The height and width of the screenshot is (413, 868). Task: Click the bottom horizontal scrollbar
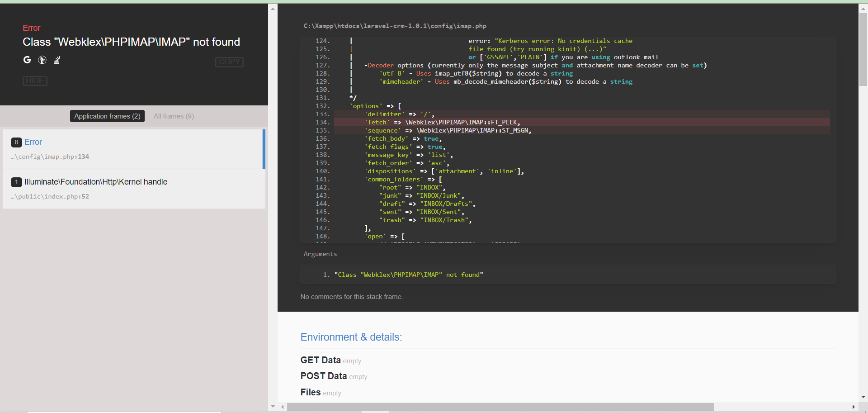click(497, 407)
